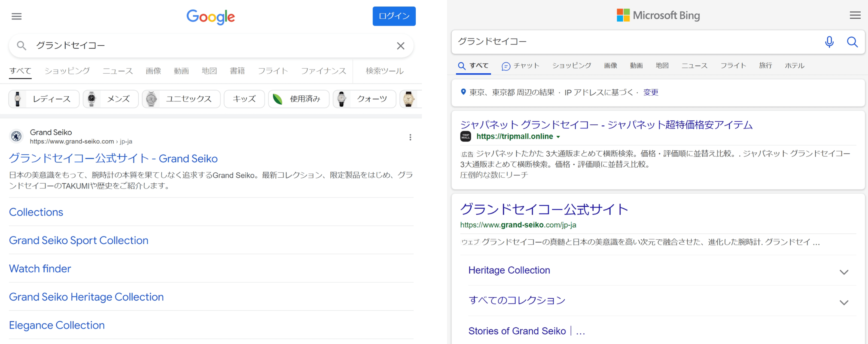Click the Google search input field
Viewport: 868px width, 344px height.
coord(211,45)
